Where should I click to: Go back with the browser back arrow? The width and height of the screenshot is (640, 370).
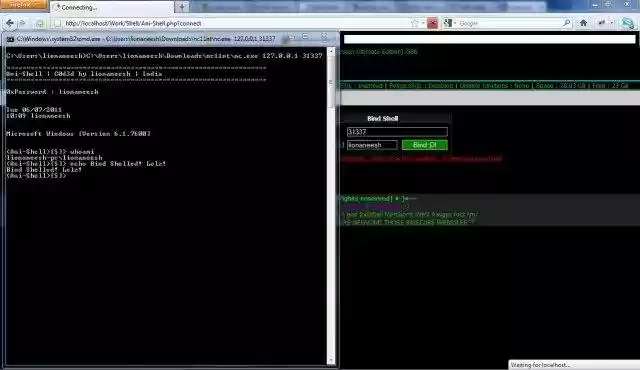pos(10,23)
